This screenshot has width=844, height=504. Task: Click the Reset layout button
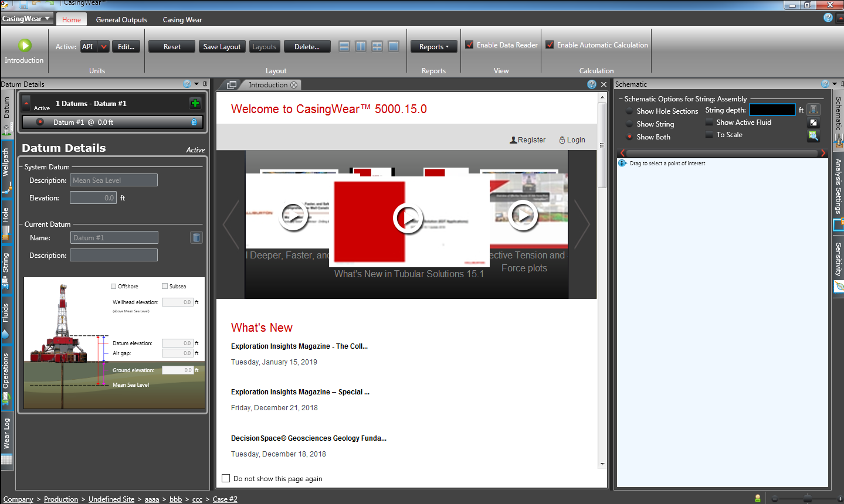coord(172,46)
